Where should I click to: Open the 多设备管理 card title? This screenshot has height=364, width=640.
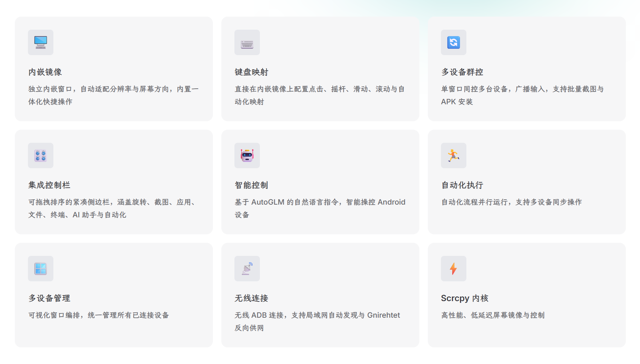pos(50,298)
